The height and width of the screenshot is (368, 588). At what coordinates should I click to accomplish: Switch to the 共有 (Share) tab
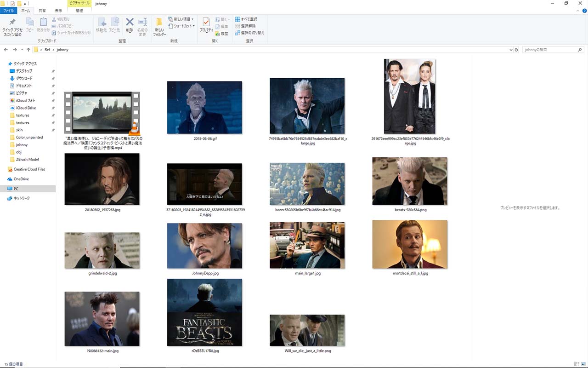pos(42,11)
